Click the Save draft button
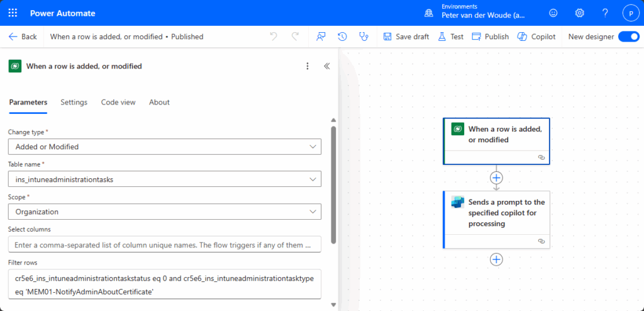 point(406,37)
